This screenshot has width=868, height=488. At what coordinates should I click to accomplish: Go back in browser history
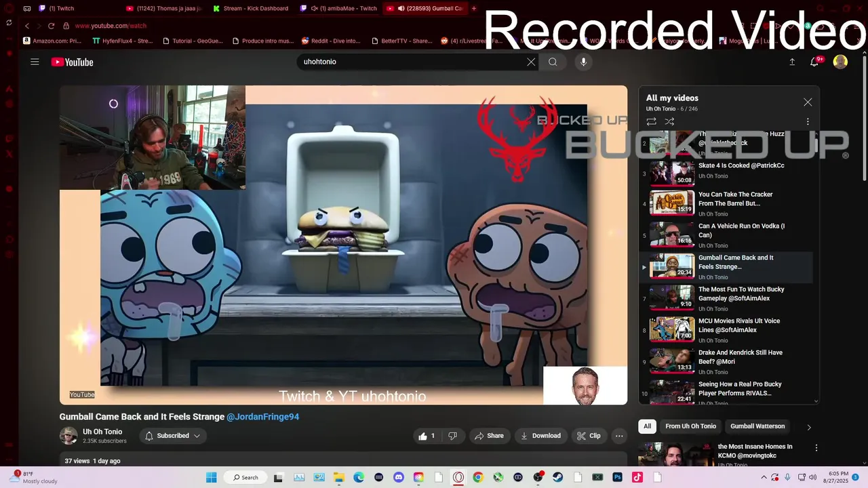(26, 26)
